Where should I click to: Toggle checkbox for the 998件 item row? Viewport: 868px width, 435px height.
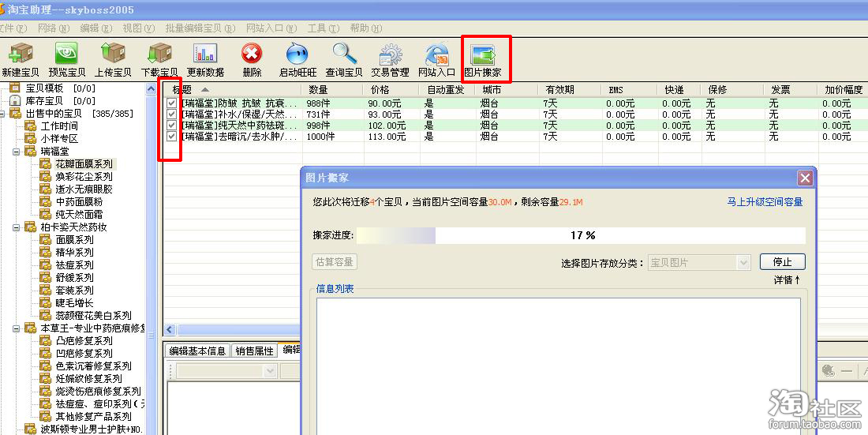(171, 126)
